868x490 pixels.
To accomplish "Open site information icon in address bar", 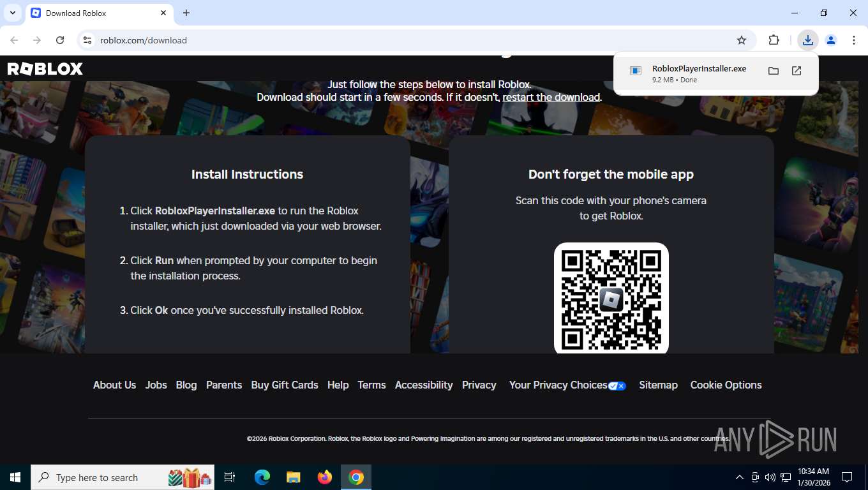I will tap(87, 40).
